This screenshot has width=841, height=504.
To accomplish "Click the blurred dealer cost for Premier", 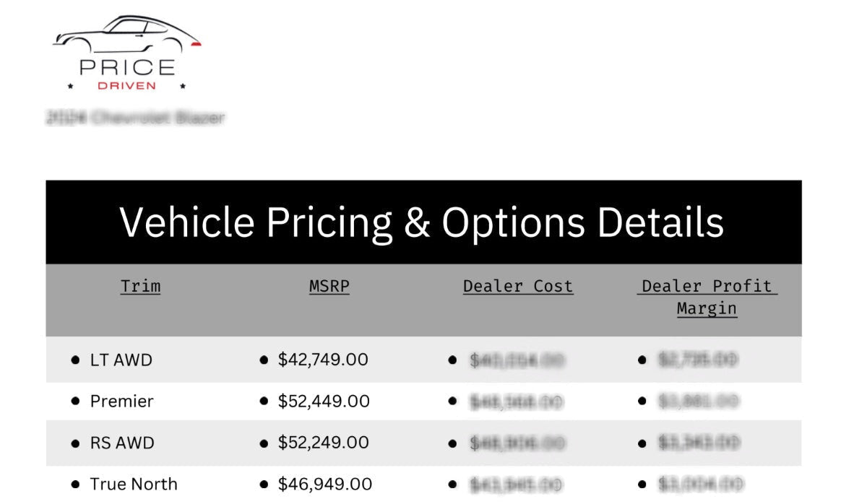I will [516, 401].
